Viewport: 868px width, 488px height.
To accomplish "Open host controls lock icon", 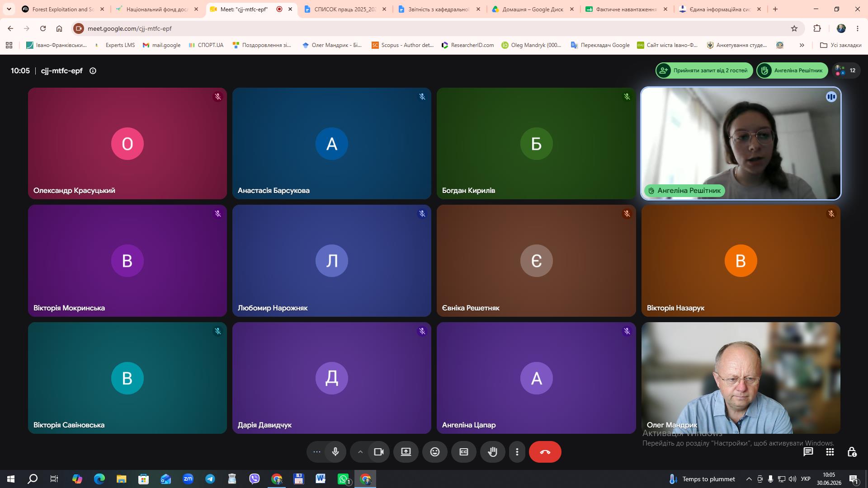I will pyautogui.click(x=852, y=452).
